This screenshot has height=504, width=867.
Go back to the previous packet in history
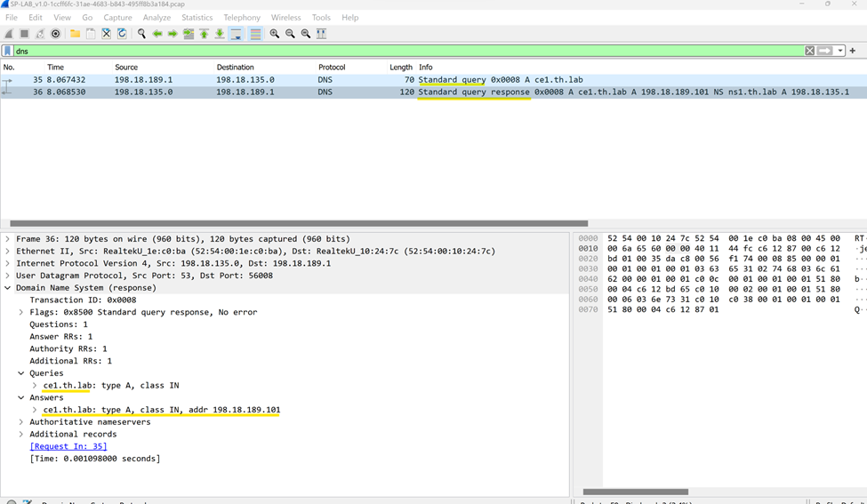(x=157, y=34)
